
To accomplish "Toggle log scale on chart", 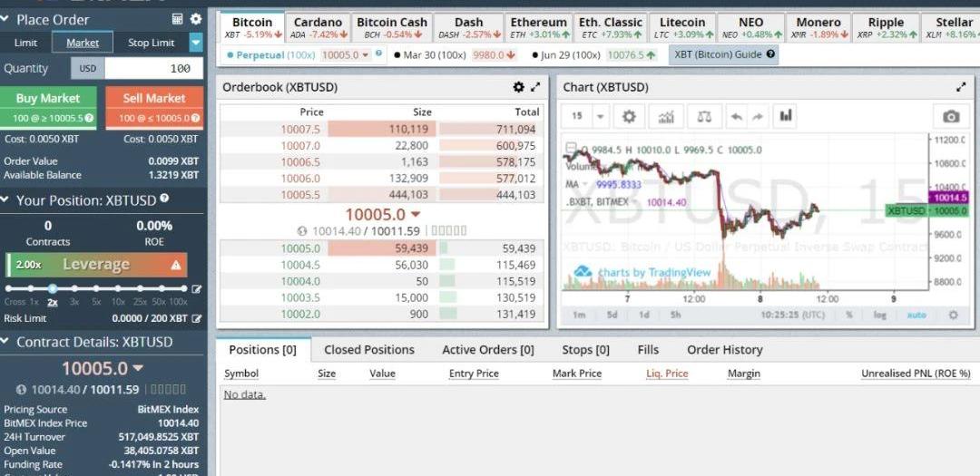I will 880,315.
